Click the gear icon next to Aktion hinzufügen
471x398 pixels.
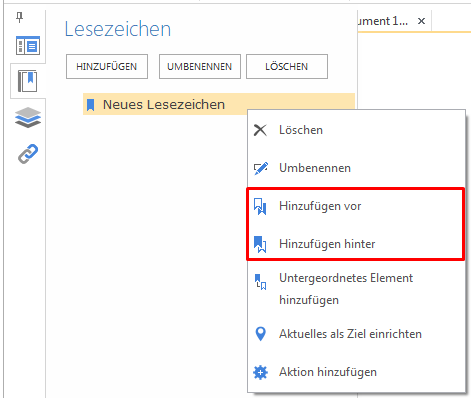260,372
